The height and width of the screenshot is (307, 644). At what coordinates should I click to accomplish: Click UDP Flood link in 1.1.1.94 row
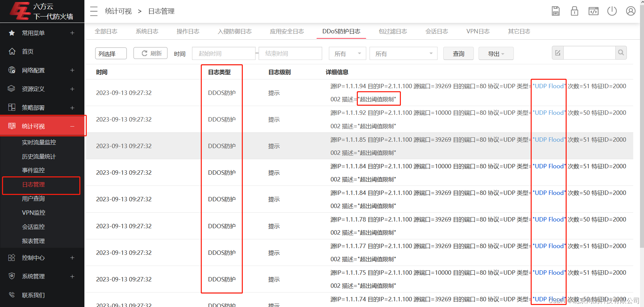click(549, 86)
